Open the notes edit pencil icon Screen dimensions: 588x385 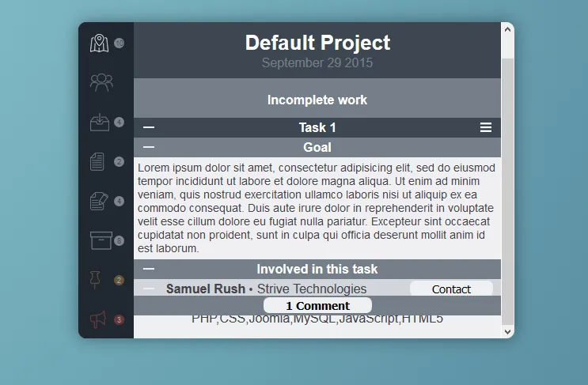[x=100, y=201]
